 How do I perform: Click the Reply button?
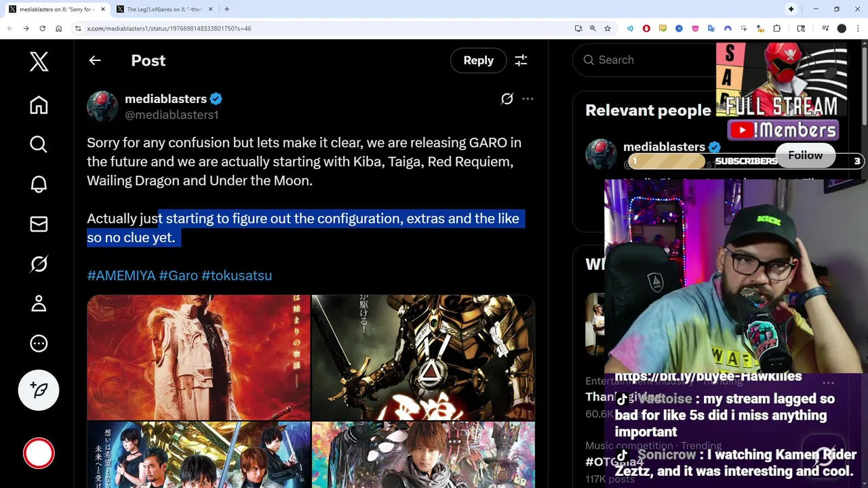478,60
